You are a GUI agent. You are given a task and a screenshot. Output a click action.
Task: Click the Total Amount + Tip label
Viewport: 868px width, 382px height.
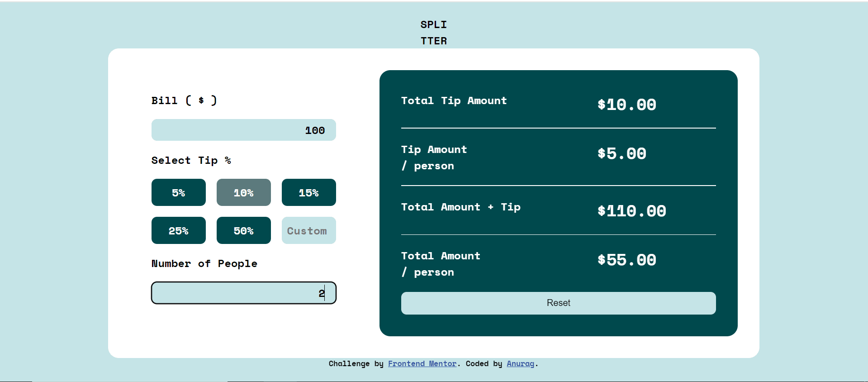460,207
